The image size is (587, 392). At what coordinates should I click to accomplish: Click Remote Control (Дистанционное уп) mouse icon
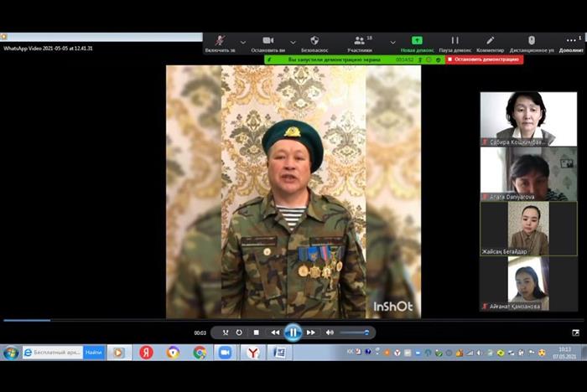tap(531, 42)
